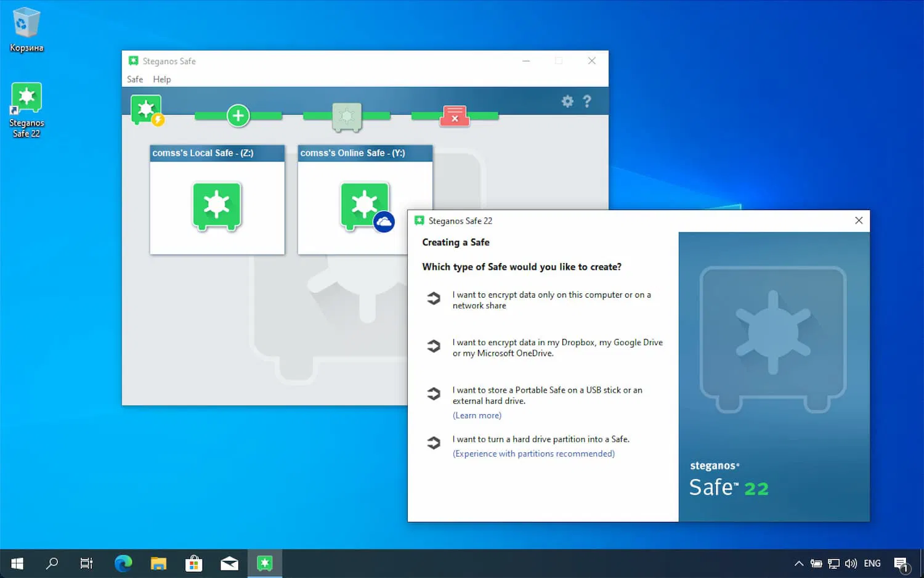Click the (Experience with partitions recommended) link
924x578 pixels.
coord(533,454)
